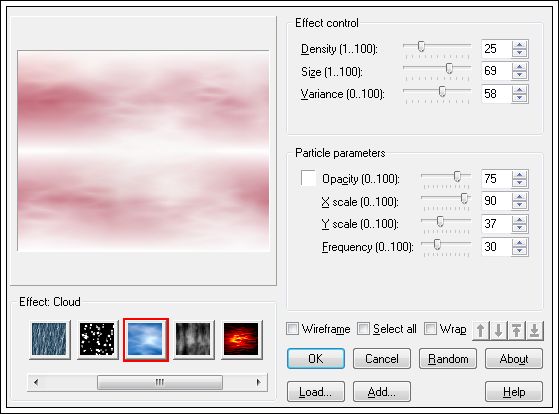The image size is (559, 414).
Task: Increase Density value with up spinner
Action: coord(519,45)
